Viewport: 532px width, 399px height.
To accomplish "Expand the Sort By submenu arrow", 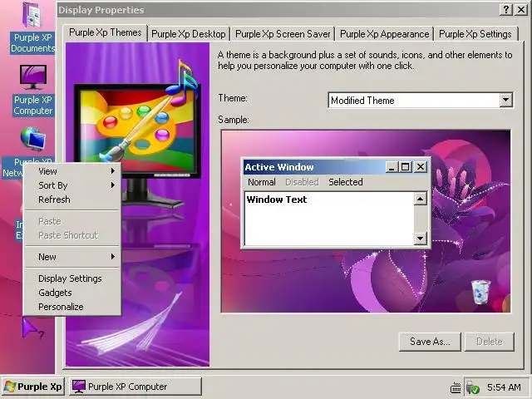I will 113,185.
